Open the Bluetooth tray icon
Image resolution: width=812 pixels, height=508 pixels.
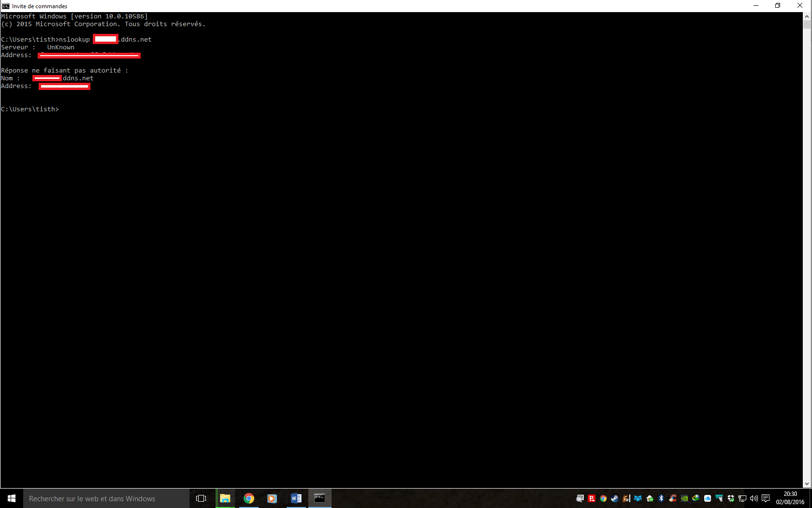(x=661, y=498)
